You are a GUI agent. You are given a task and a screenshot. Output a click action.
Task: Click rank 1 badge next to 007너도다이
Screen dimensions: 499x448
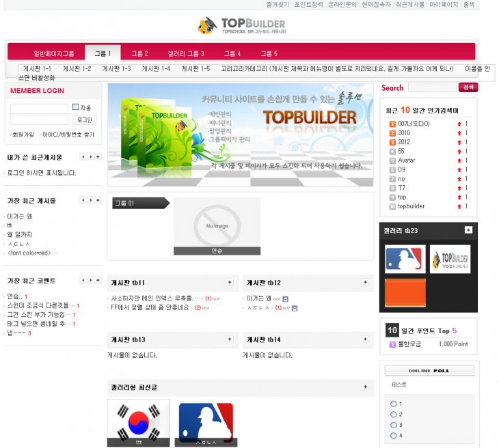click(x=393, y=124)
